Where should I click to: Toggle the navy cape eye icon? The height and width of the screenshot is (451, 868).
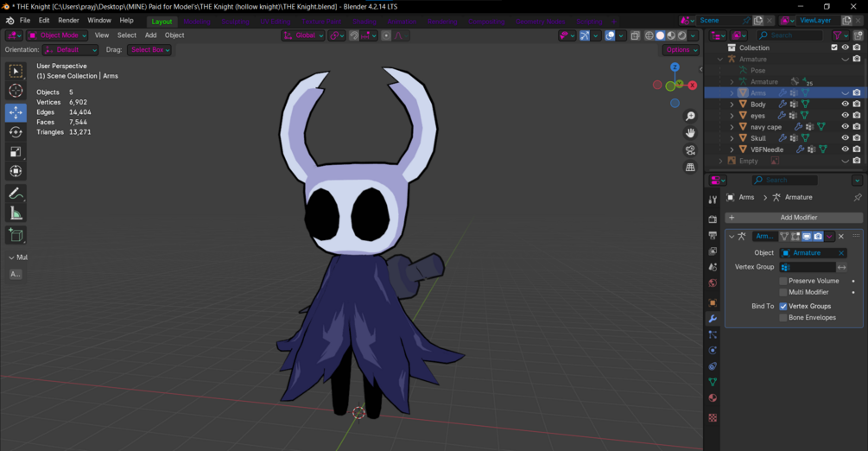[x=845, y=127]
